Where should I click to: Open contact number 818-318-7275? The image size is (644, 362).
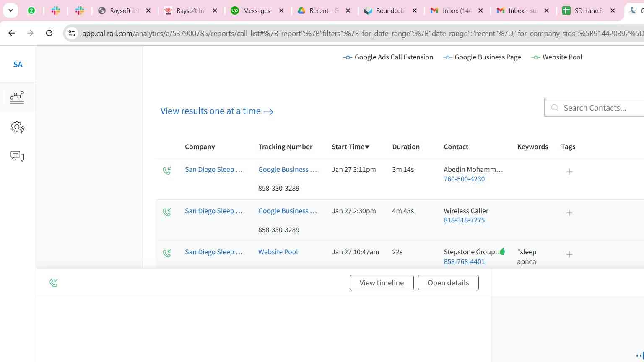click(464, 220)
